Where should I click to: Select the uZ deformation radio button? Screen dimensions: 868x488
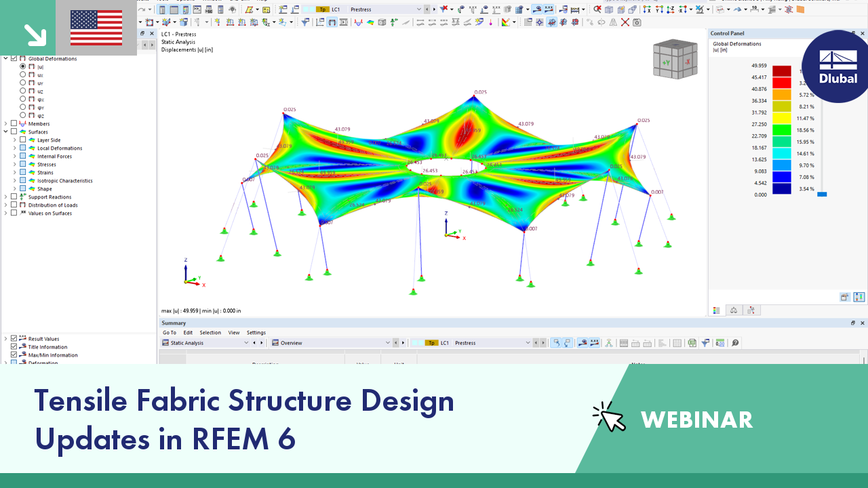point(23,91)
